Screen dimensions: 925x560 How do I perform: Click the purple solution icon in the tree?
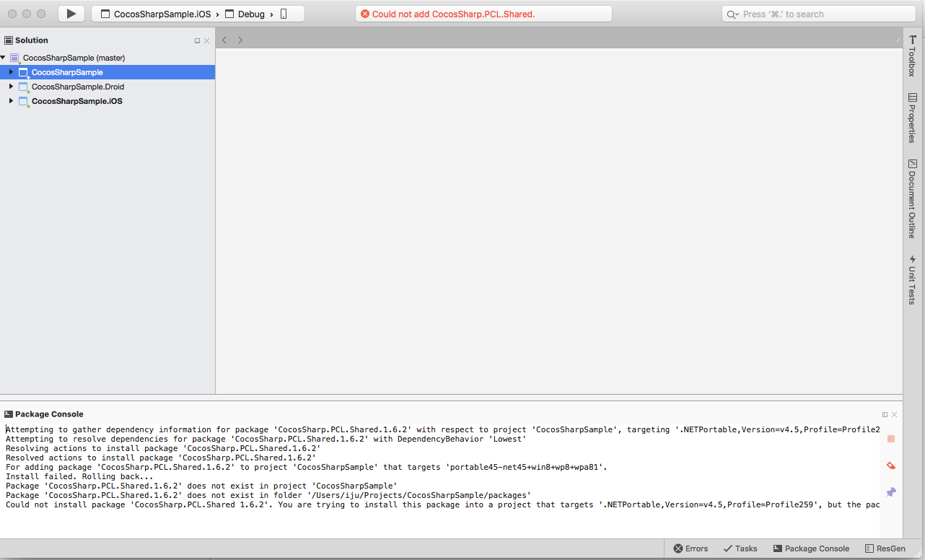point(14,58)
